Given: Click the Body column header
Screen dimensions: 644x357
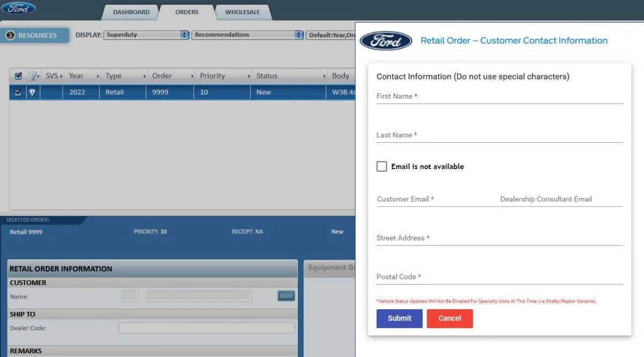Looking at the screenshot, I should (x=341, y=76).
